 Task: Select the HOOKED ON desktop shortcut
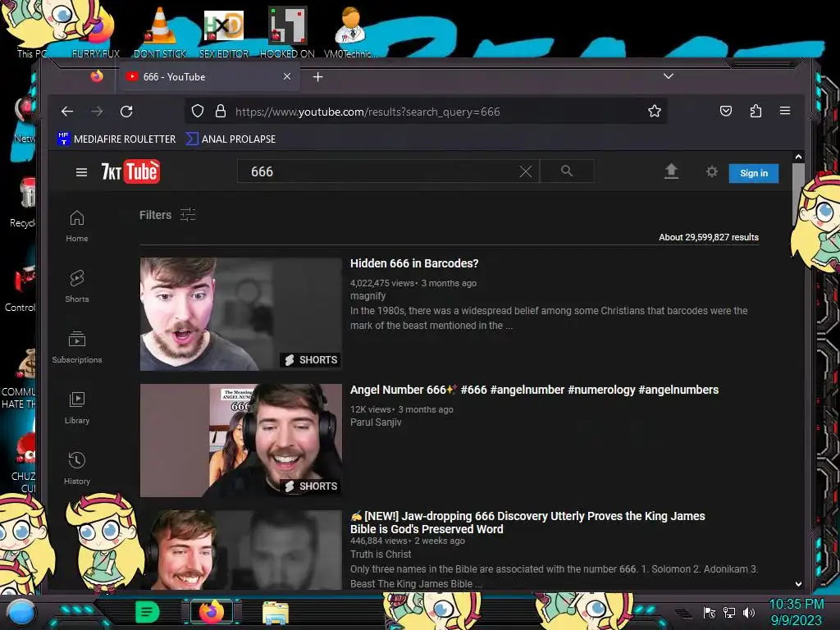(x=287, y=31)
